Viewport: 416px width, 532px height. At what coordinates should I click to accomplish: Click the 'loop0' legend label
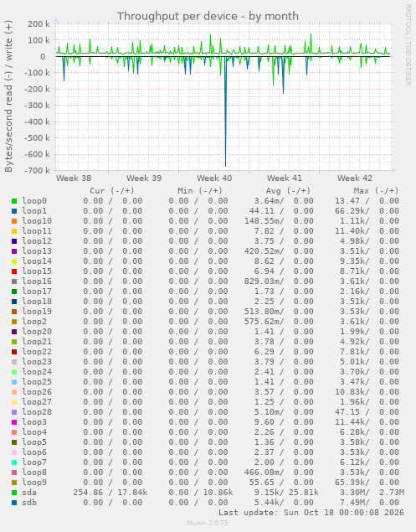[34, 201]
